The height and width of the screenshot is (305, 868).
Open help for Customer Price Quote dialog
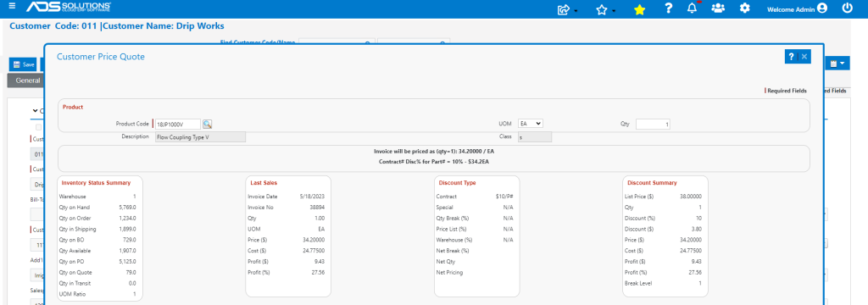point(791,57)
